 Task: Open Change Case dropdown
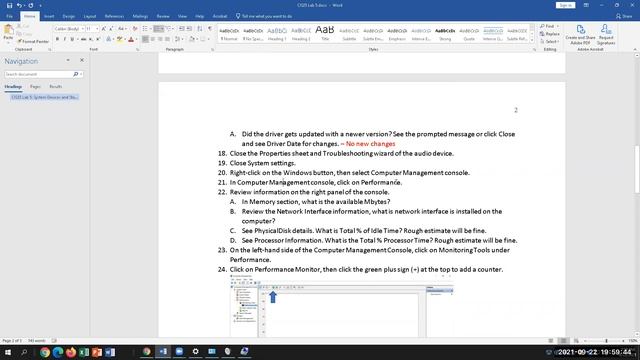[x=122, y=29]
